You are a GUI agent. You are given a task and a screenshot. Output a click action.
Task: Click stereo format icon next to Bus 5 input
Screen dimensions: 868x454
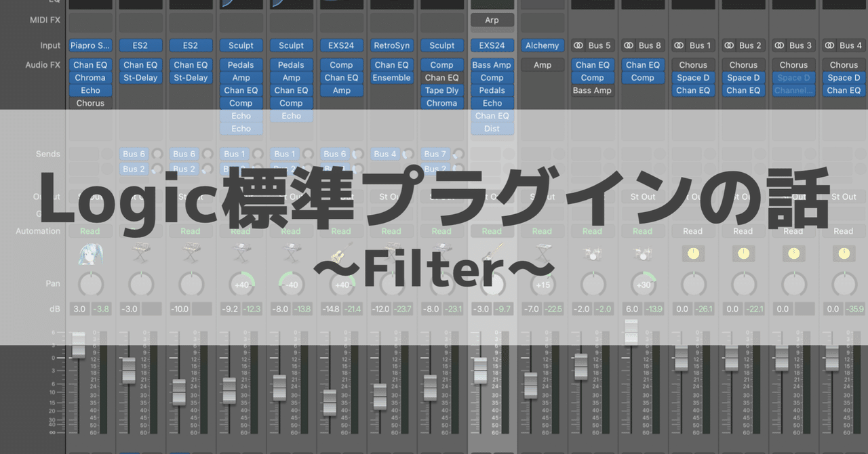point(578,45)
